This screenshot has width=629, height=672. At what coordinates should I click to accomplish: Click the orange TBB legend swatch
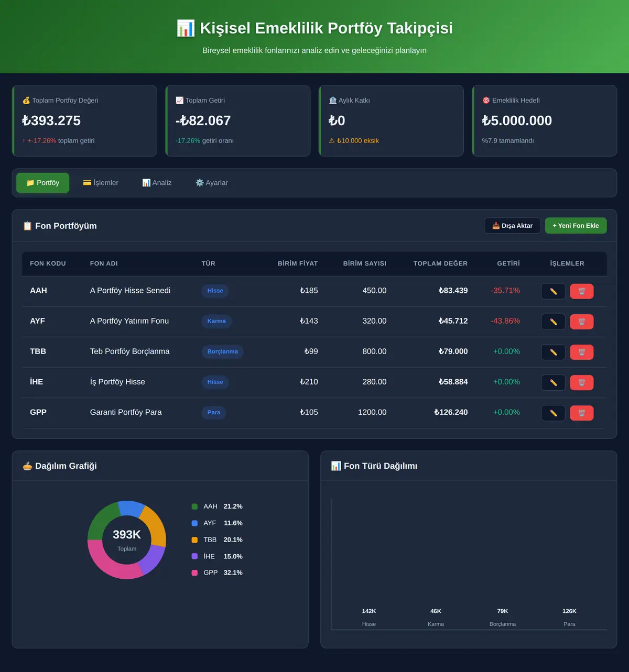click(x=194, y=540)
